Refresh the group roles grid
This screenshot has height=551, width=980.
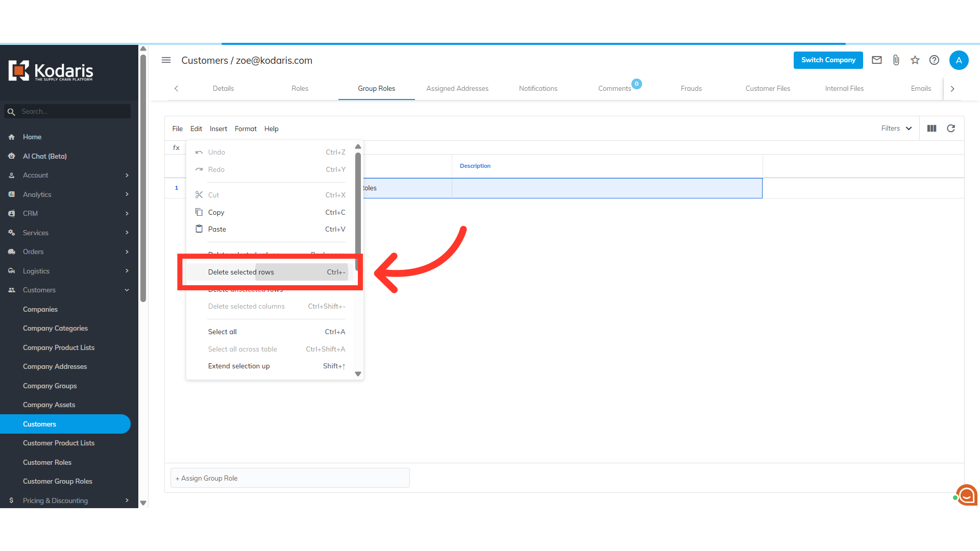(951, 129)
